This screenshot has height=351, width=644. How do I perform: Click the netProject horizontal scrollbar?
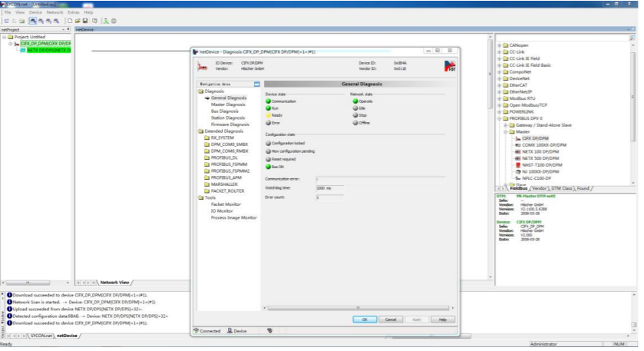pos(28,283)
